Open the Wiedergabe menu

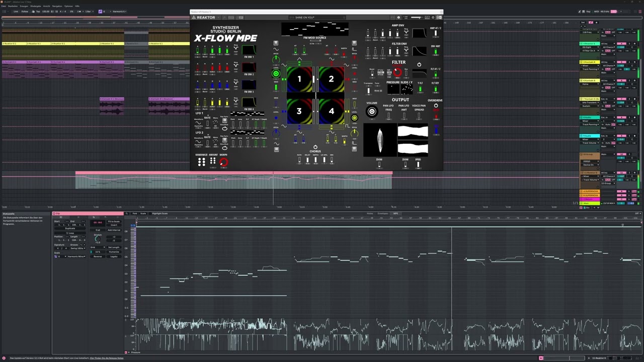click(x=36, y=6)
